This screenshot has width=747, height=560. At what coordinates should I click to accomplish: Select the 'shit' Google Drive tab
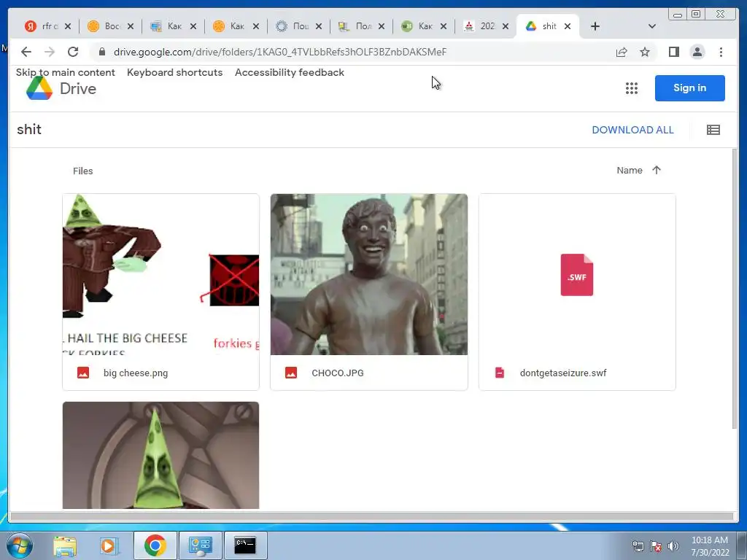[x=548, y=26]
